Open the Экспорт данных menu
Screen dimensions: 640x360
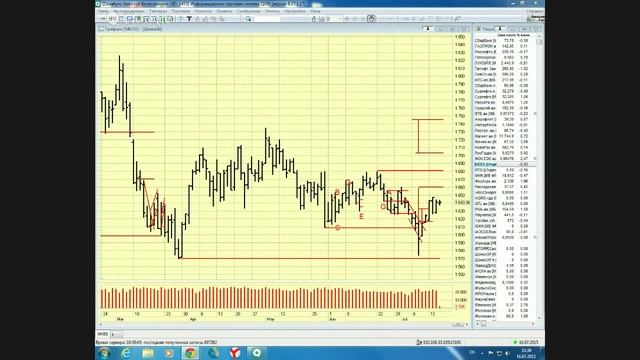128,11
